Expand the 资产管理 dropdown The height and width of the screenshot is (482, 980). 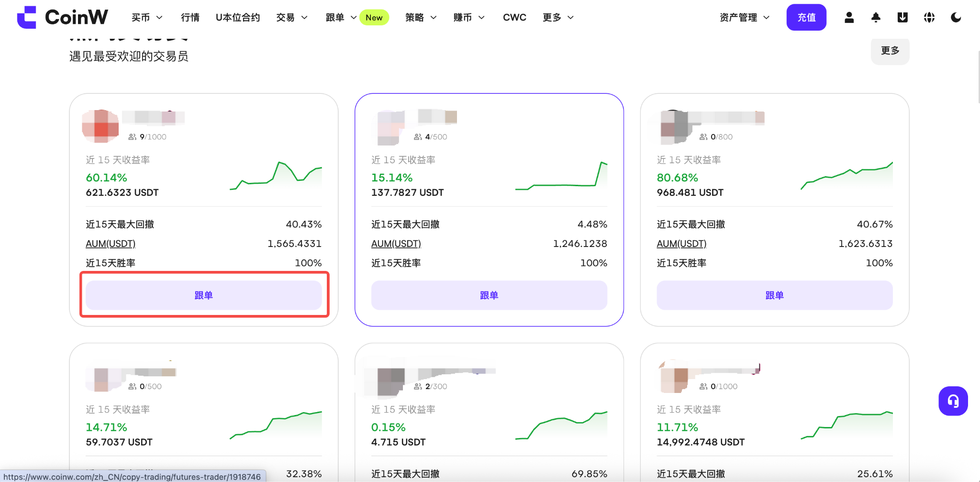pos(745,17)
